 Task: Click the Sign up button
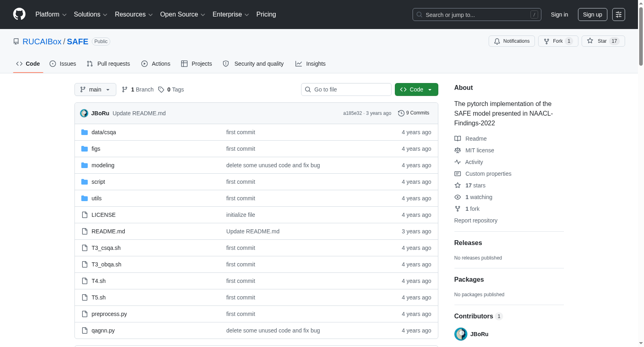coord(592,15)
